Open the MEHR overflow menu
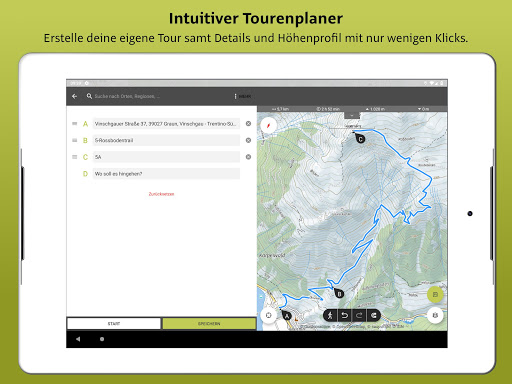The width and height of the screenshot is (512, 384). pyautogui.click(x=243, y=96)
